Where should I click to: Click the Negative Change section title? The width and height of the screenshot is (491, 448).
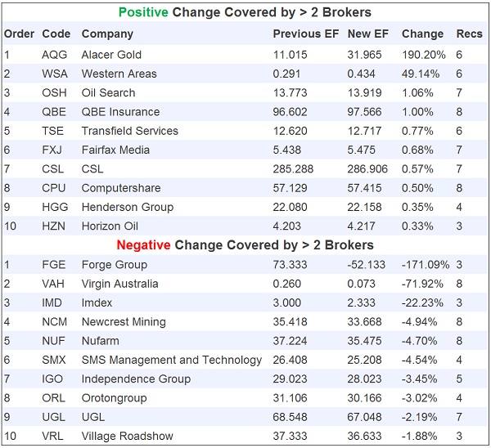245,245
